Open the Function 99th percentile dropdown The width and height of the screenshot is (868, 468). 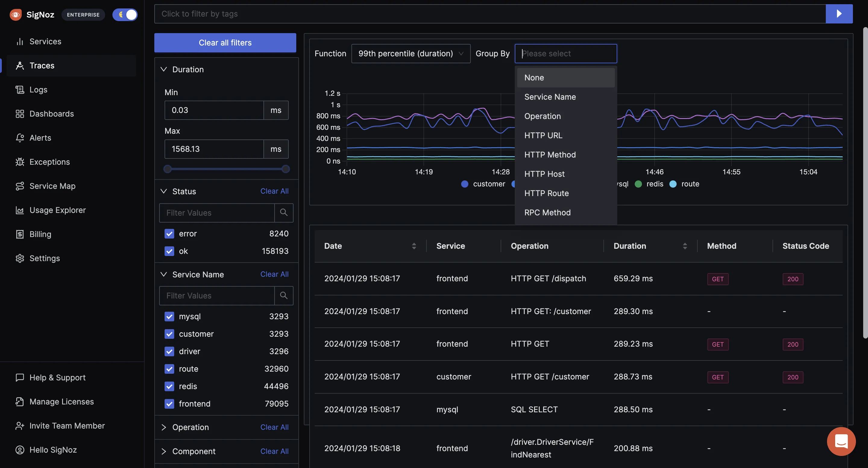(411, 54)
